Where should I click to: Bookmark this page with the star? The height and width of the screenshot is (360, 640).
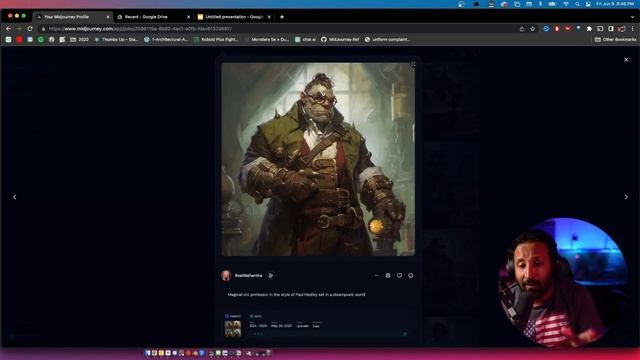[533, 29]
